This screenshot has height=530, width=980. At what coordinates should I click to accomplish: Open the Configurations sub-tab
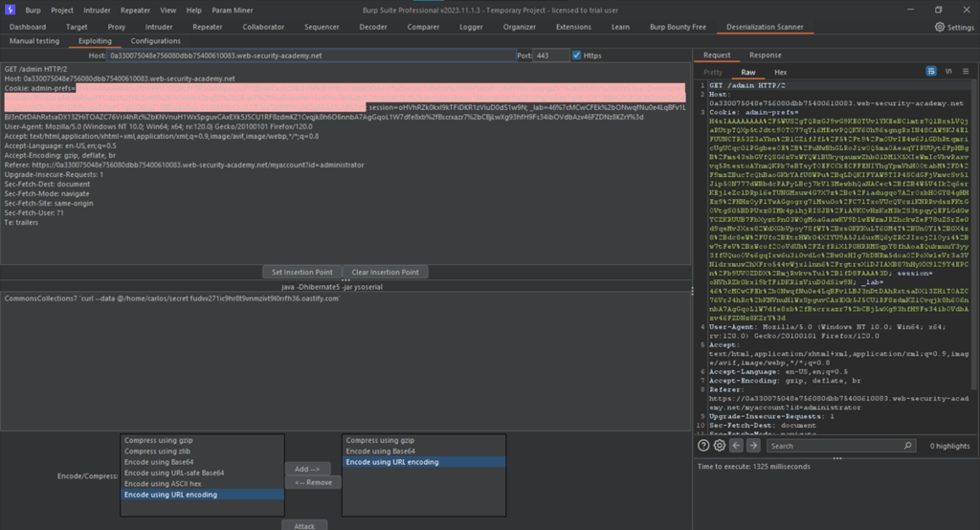coord(155,41)
